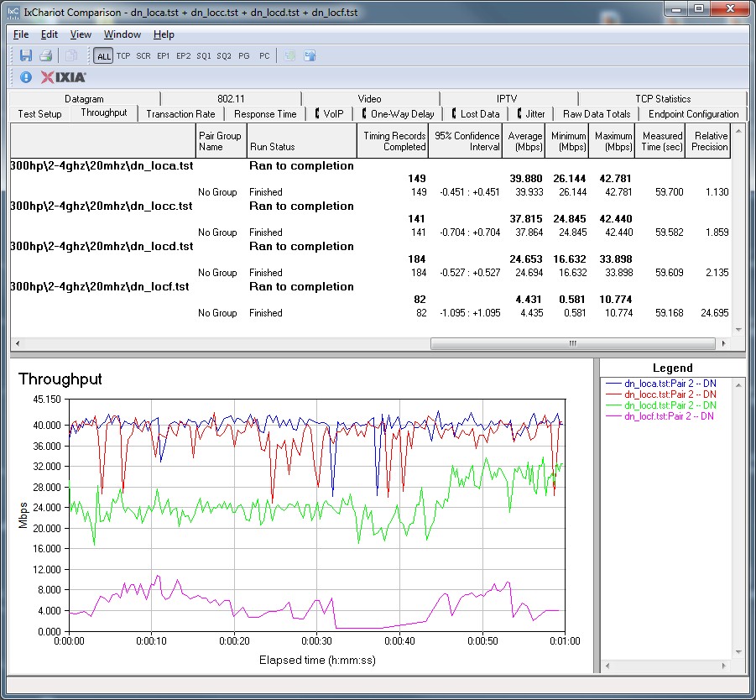Select the TCP filter button
This screenshot has height=700, width=756.
tap(123, 56)
